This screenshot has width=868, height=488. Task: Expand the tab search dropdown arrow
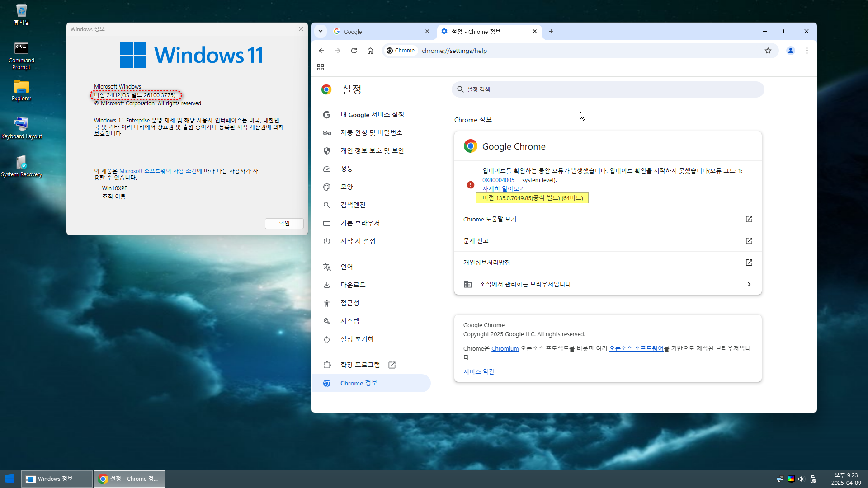coord(321,31)
